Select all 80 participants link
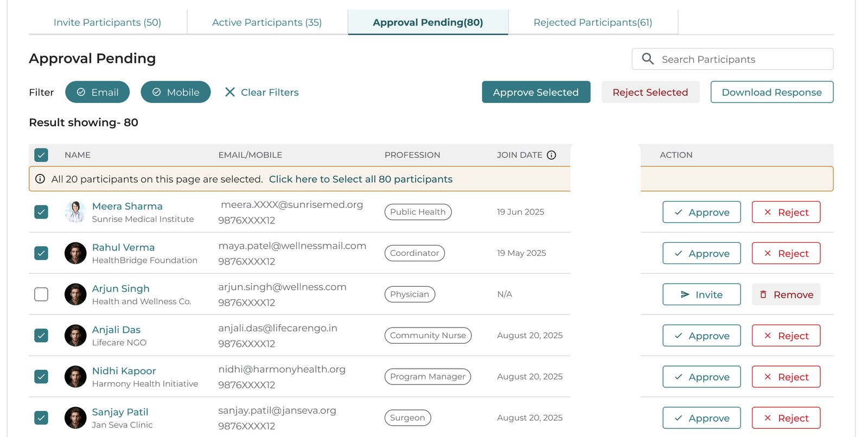Image resolution: width=868 pixels, height=437 pixels. click(x=361, y=179)
